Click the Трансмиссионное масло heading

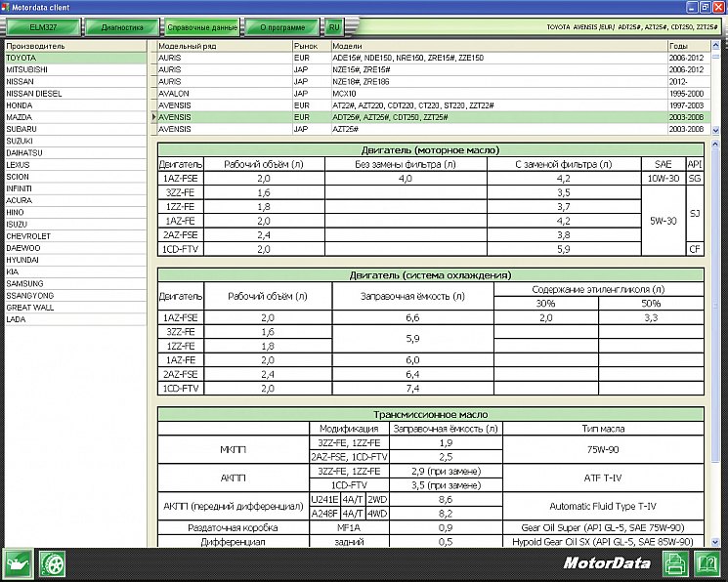pyautogui.click(x=430, y=414)
